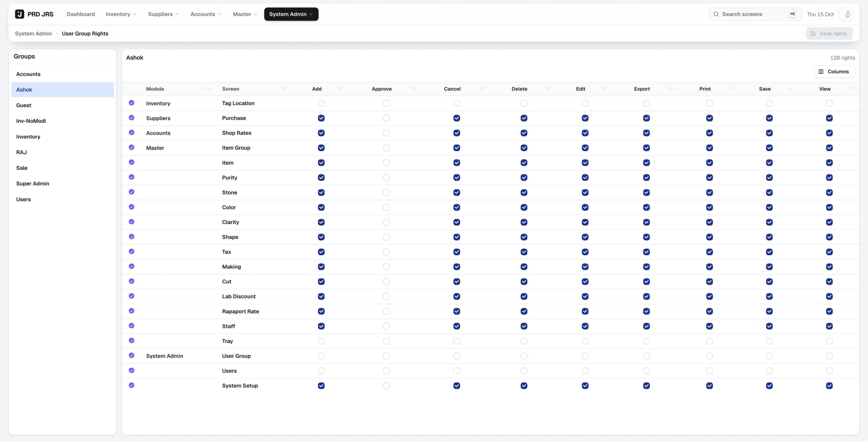Open the Master dropdown menu
Screen dimensions: 868x442
coord(245,14)
